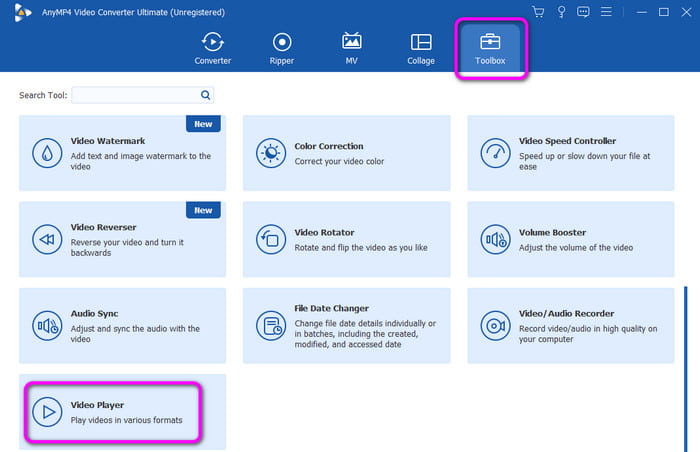Click 'Record video/audio in high quality' description
700x452 pixels.
588,334
